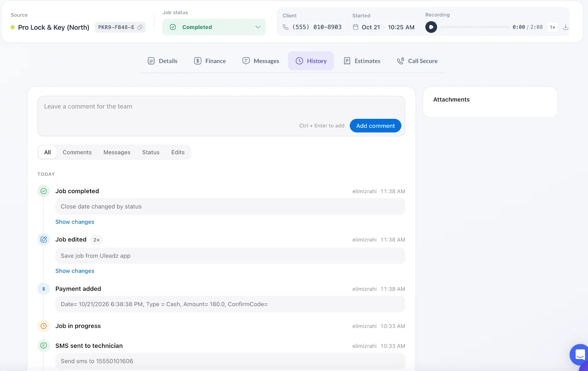Switch to the Messages tab
The image size is (588, 371).
[260, 61]
